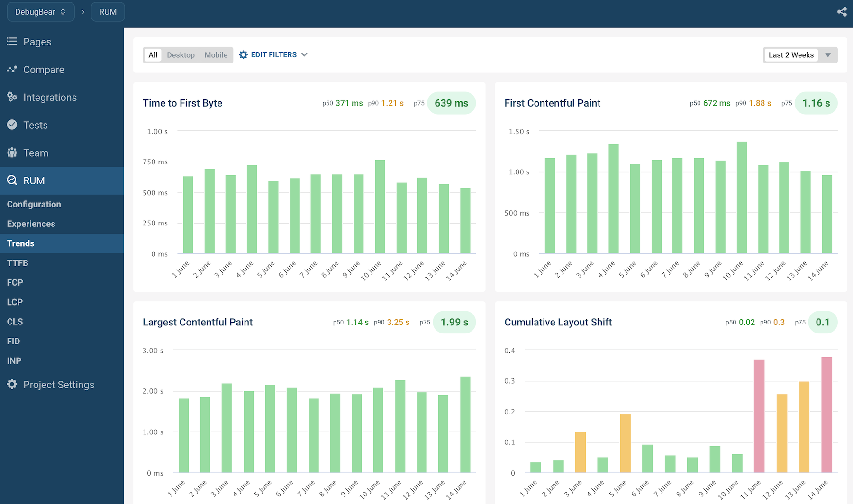Switch to the Desktop device filter
This screenshot has height=504, width=853.
point(181,55)
